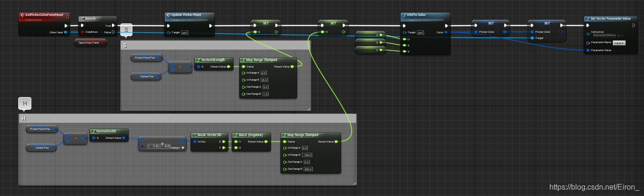Click the H comment box resize handle
The image size is (644, 196).
coord(354,182)
